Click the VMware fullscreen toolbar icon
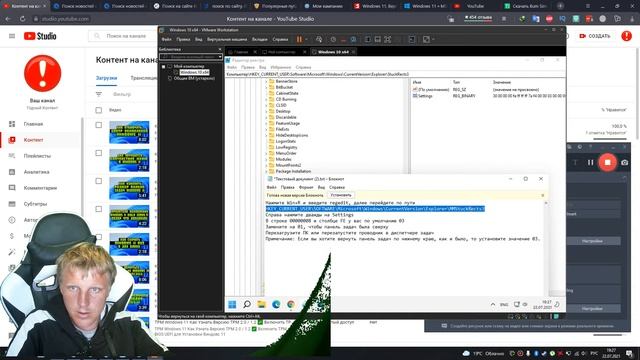 point(388,40)
